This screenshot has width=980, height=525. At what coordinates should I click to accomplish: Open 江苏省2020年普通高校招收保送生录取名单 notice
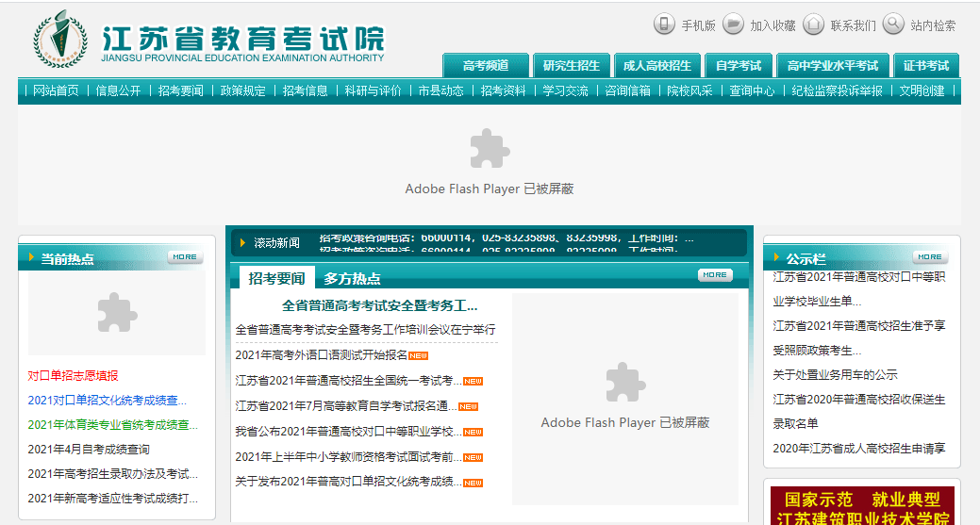(859, 411)
